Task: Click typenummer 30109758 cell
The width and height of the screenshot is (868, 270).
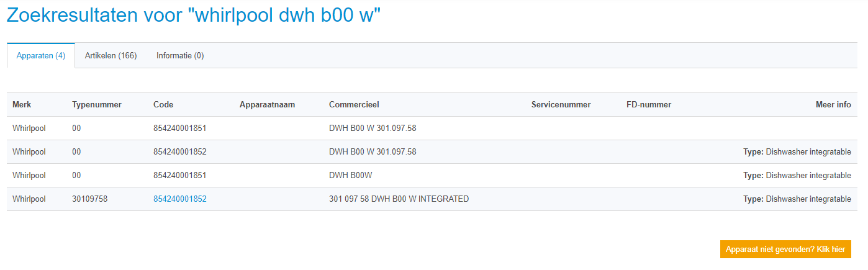Action: click(x=89, y=199)
